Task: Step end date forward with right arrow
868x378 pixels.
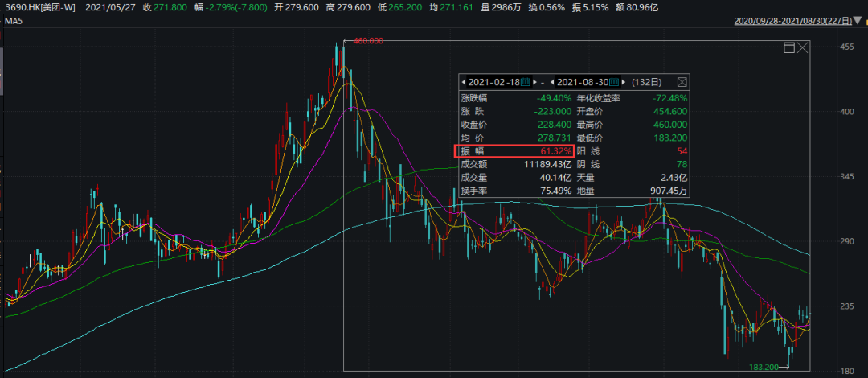Action: tap(624, 82)
